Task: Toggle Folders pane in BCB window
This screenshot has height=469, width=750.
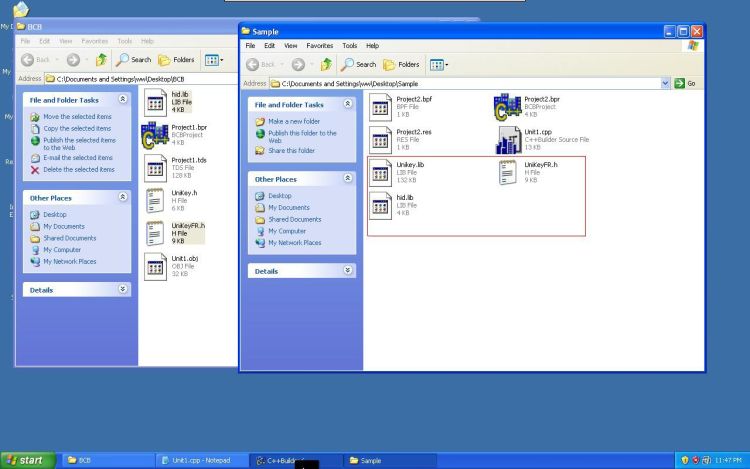Action: click(176, 60)
